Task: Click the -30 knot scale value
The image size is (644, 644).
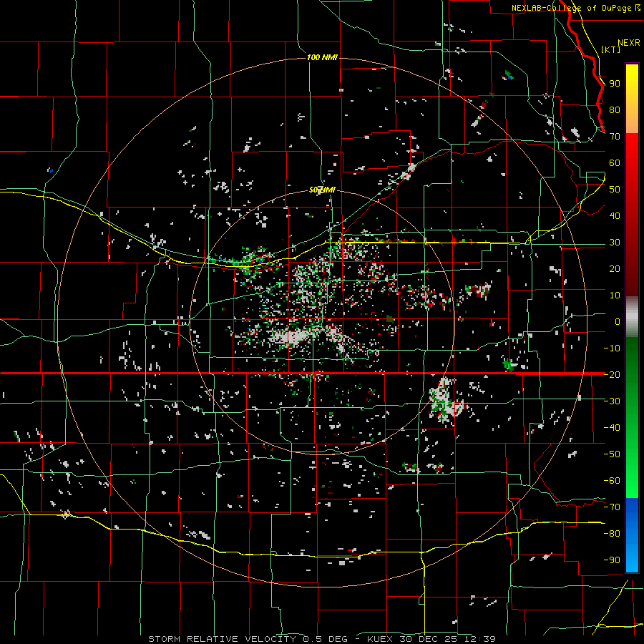Action: 612,401
